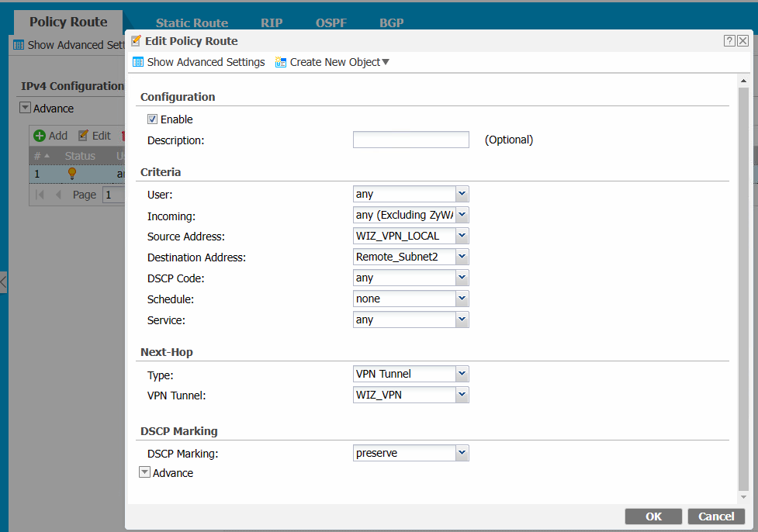Image resolution: width=758 pixels, height=532 pixels.
Task: Click the Show Advanced Settings grid icon
Action: point(138,61)
